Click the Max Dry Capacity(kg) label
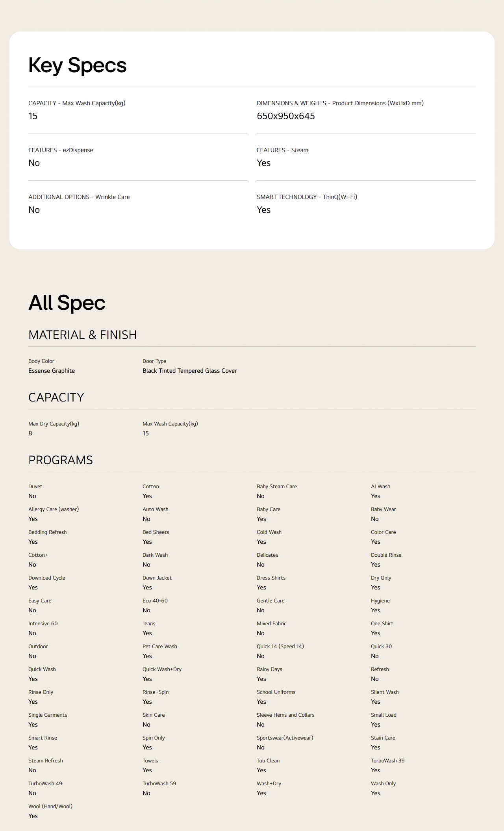This screenshot has width=504, height=831. tap(54, 424)
